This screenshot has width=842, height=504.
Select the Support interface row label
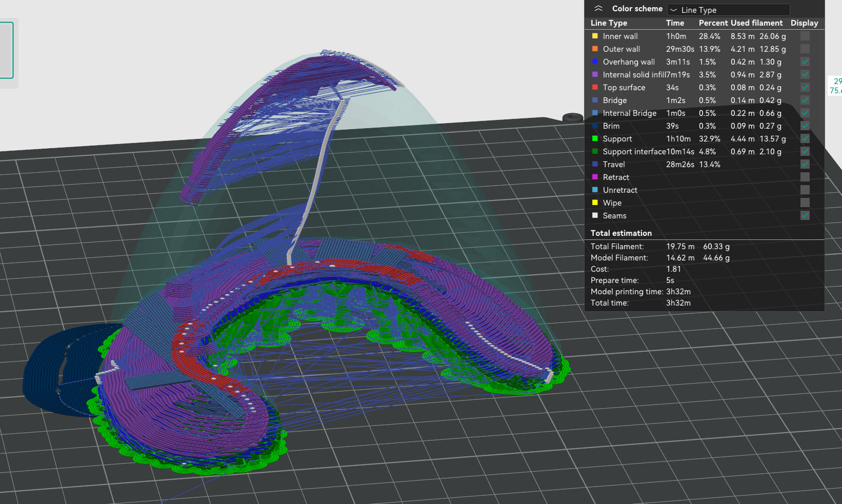coord(634,152)
